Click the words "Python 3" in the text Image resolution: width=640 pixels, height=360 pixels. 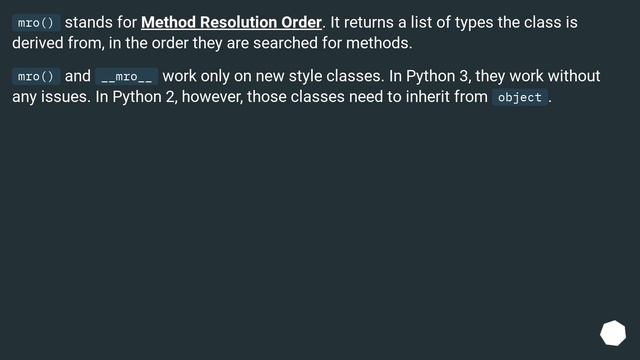point(438,76)
